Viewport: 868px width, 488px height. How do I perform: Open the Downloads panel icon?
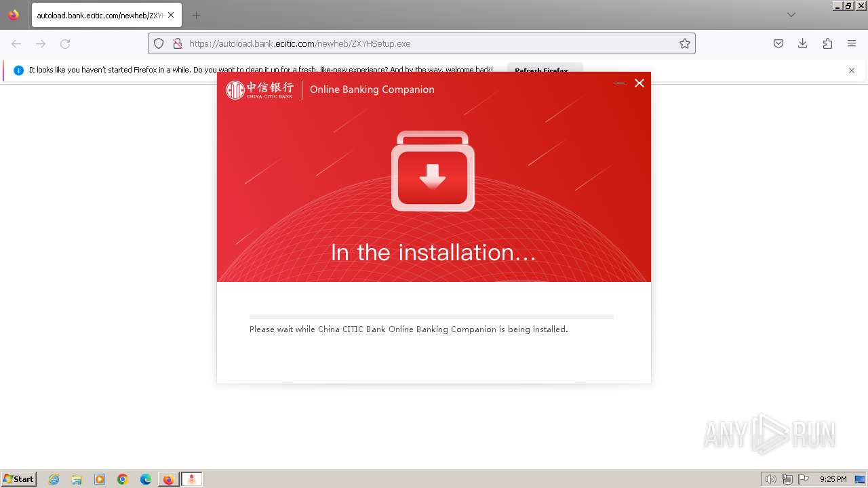(803, 43)
